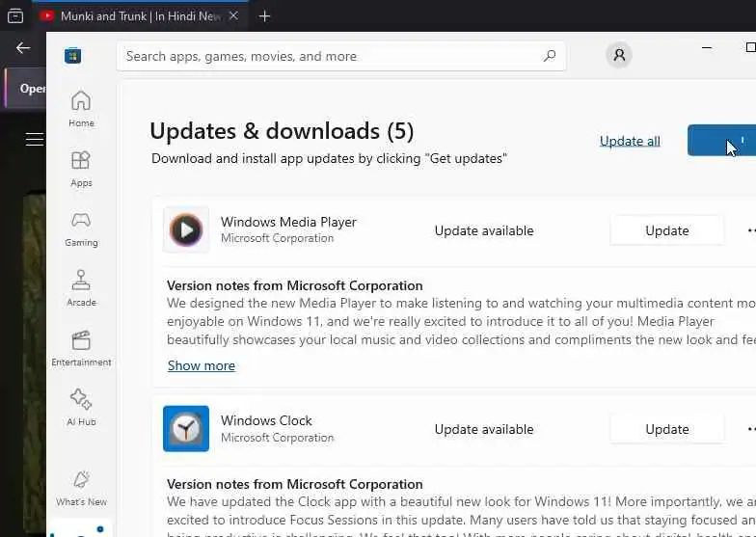Minimize the Microsoft Store window

tap(707, 48)
